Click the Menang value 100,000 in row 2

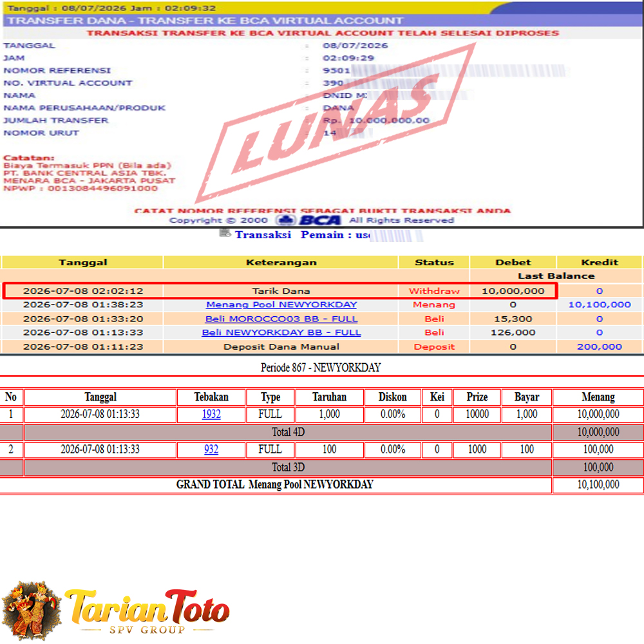click(x=598, y=450)
